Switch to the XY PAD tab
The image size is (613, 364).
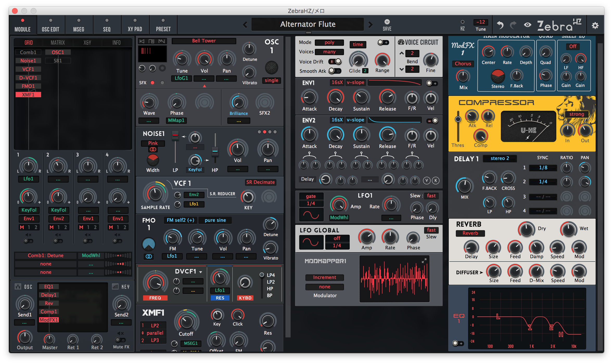135,25
